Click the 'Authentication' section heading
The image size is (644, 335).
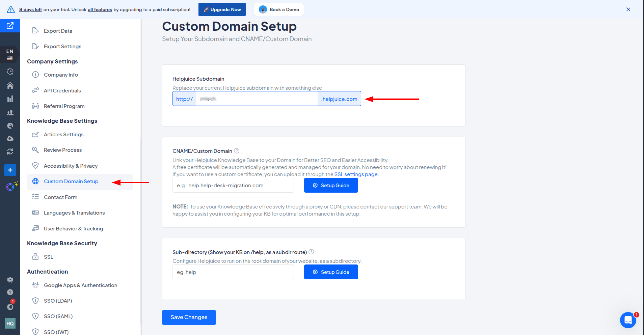47,272
